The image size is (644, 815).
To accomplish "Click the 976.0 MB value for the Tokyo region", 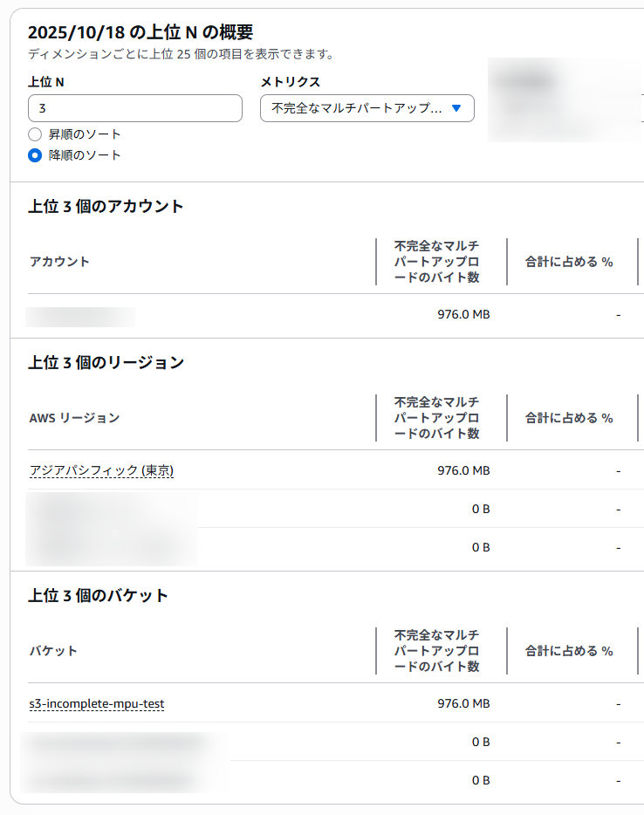I will pyautogui.click(x=463, y=470).
